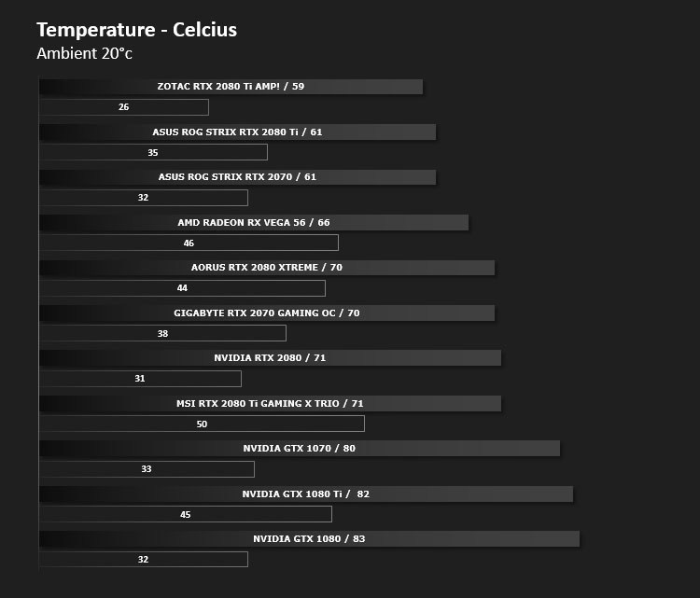
Task: Select the idle bar labeled 33
Action: (x=147, y=469)
